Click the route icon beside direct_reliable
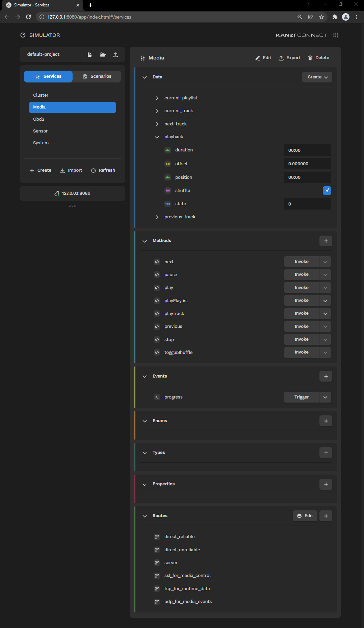 pyautogui.click(x=157, y=537)
